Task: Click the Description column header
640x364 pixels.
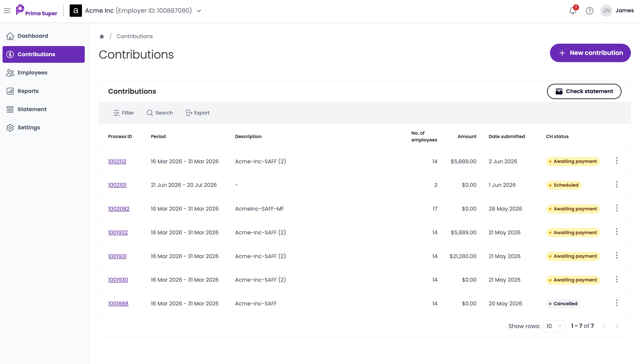Action: click(248, 137)
